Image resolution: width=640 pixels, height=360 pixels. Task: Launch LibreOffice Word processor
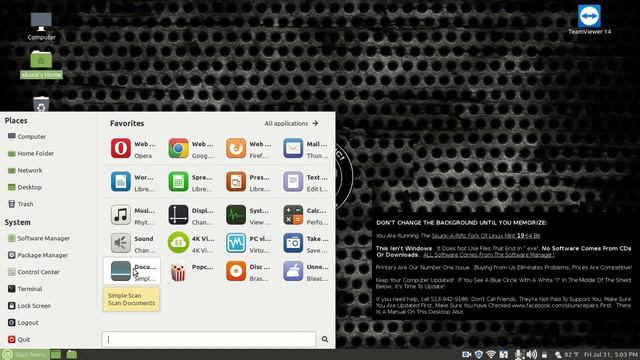click(133, 182)
